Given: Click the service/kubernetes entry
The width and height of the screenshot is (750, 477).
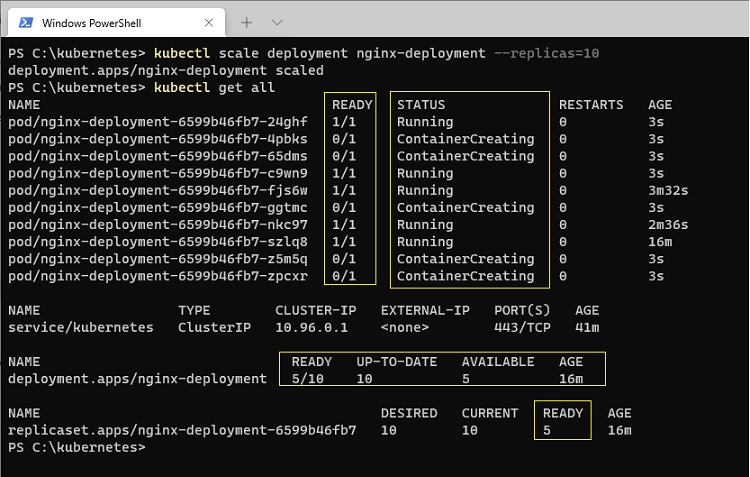Looking at the screenshot, I should pyautogui.click(x=81, y=328).
